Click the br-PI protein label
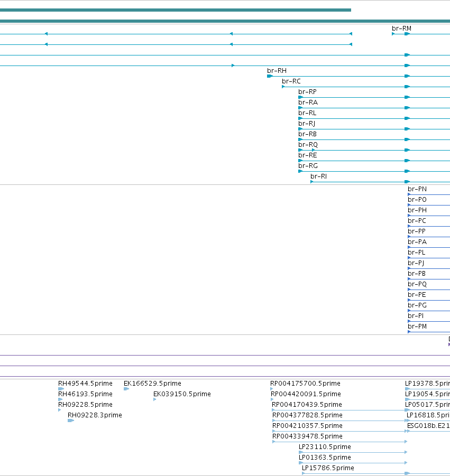This screenshot has height=476, width=450. (415, 316)
